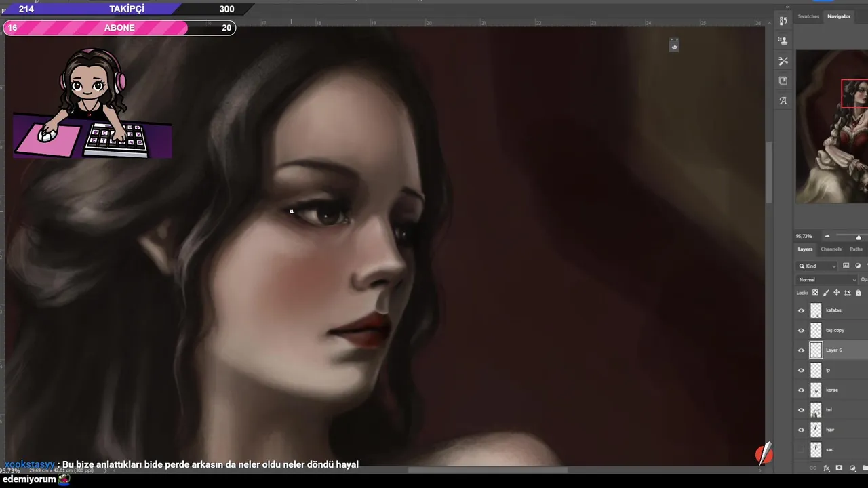
Task: Select the Channels tab
Action: tap(831, 249)
